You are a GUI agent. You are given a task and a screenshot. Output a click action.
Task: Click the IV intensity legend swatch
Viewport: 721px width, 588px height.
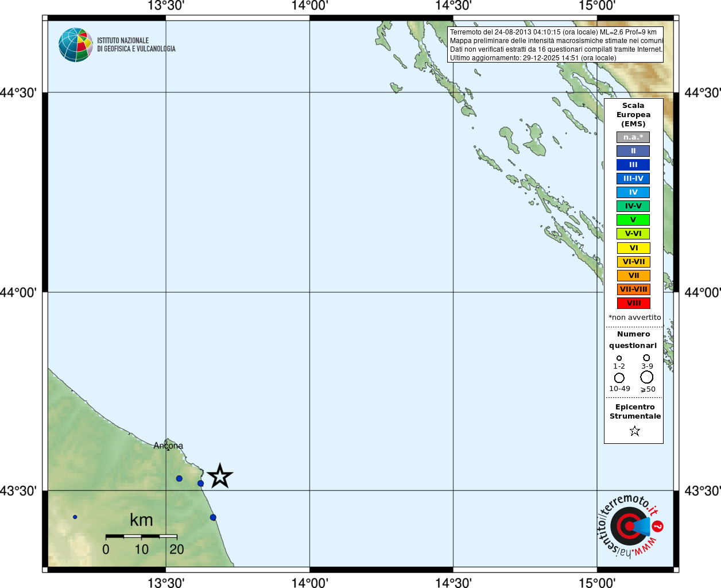[x=633, y=192]
